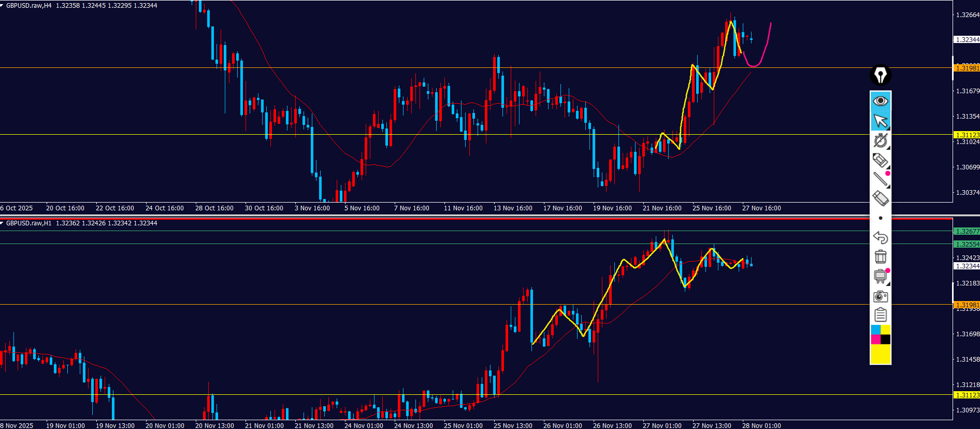Select the large yellow current color
Screen dimensions: 980x429
point(880,354)
